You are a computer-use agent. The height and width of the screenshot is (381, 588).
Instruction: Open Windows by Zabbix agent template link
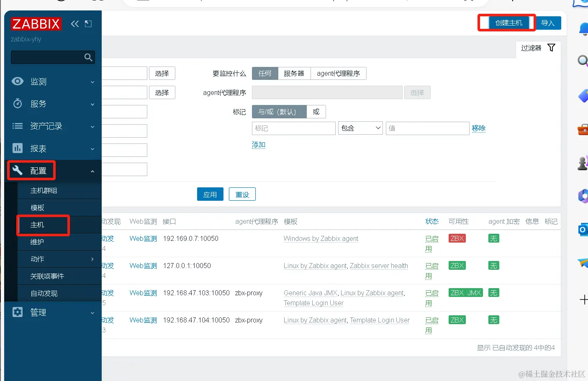click(321, 238)
